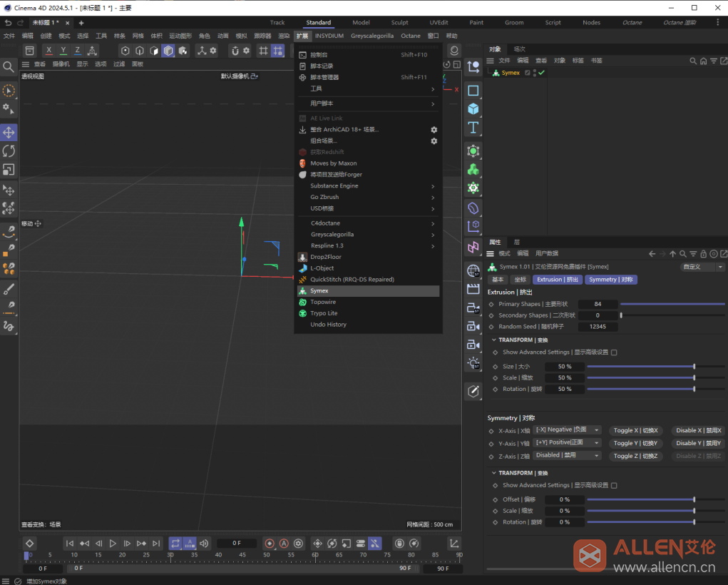Open Moves by Maxon menu entry
The width and height of the screenshot is (728, 585).
tap(368, 163)
